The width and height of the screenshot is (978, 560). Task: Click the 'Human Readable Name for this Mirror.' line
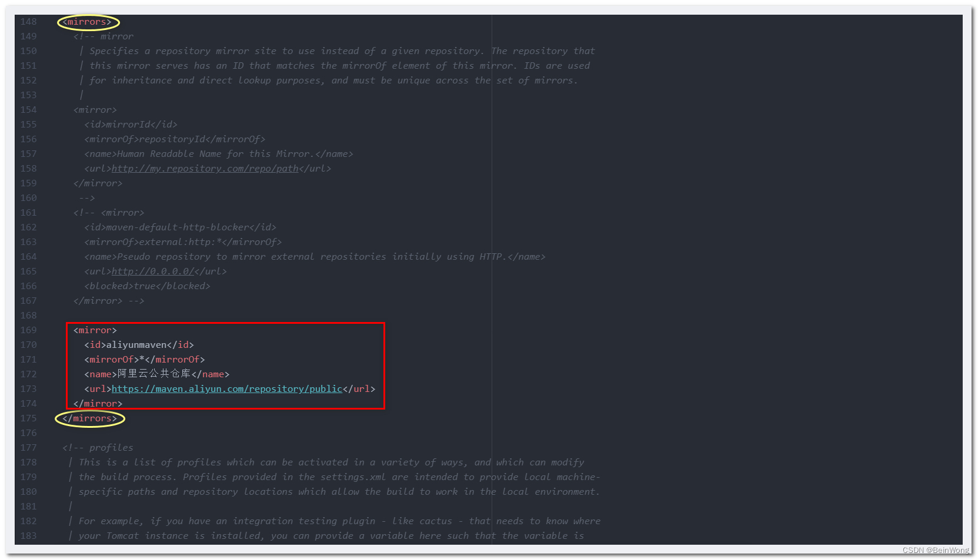(x=219, y=154)
